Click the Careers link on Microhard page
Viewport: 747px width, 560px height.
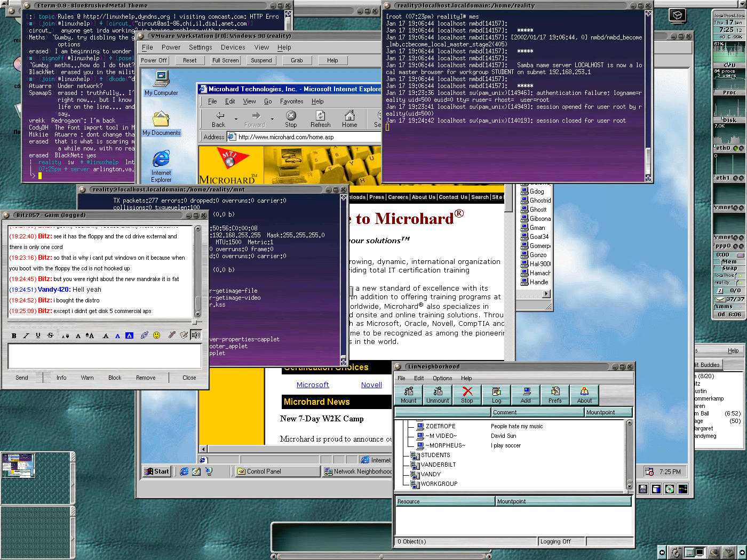coord(398,197)
